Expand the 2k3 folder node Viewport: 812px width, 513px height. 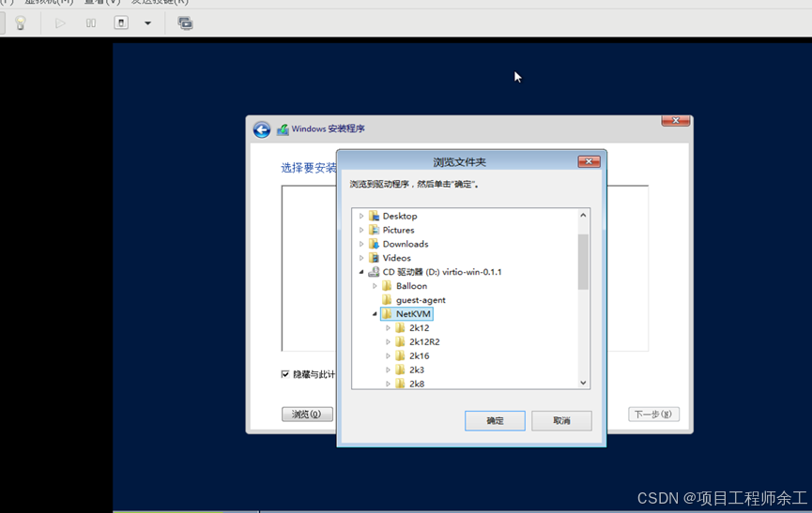click(388, 370)
